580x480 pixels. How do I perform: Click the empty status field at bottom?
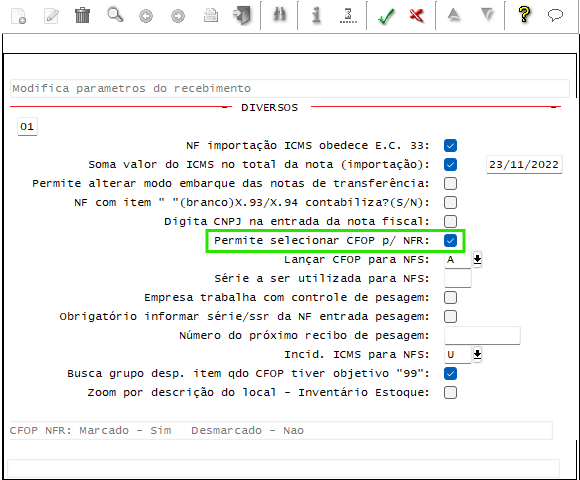point(283,468)
